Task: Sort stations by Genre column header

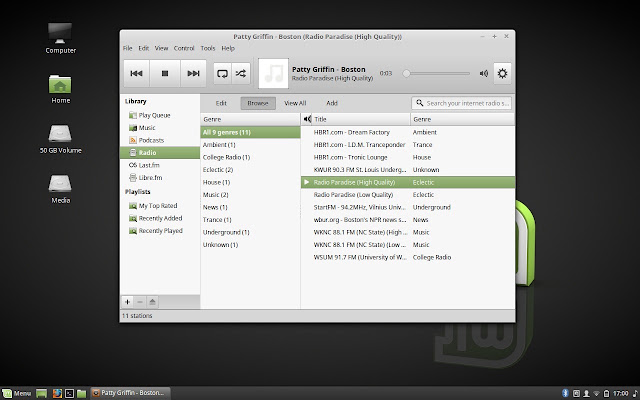Action: click(462, 119)
